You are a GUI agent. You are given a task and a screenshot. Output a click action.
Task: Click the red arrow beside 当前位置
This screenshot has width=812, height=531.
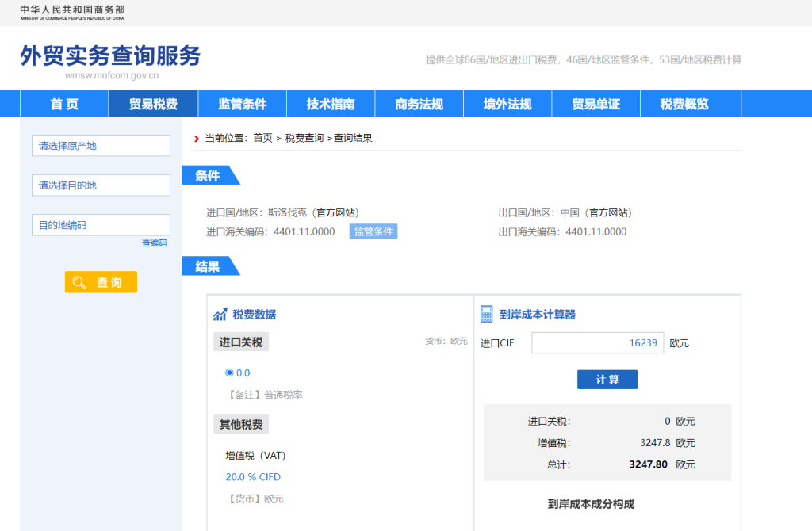click(x=197, y=138)
